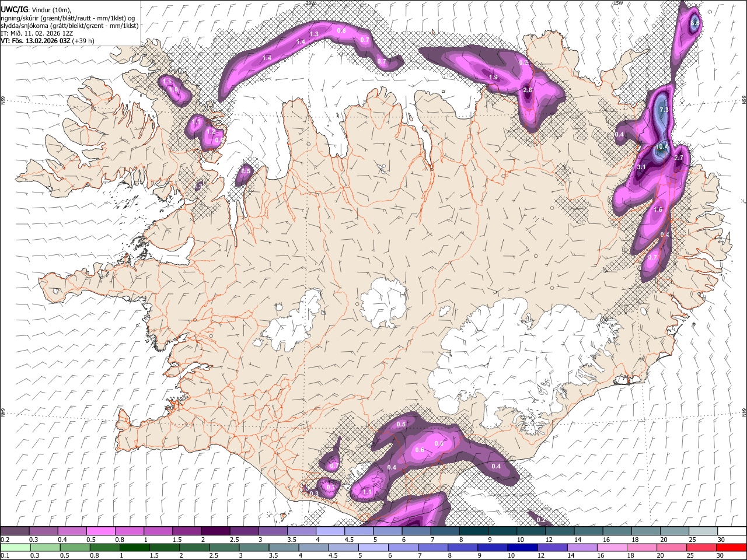Click the dark green swatch labeled 1 in rain legend
Viewport: 747px width, 560px height.
135,547
